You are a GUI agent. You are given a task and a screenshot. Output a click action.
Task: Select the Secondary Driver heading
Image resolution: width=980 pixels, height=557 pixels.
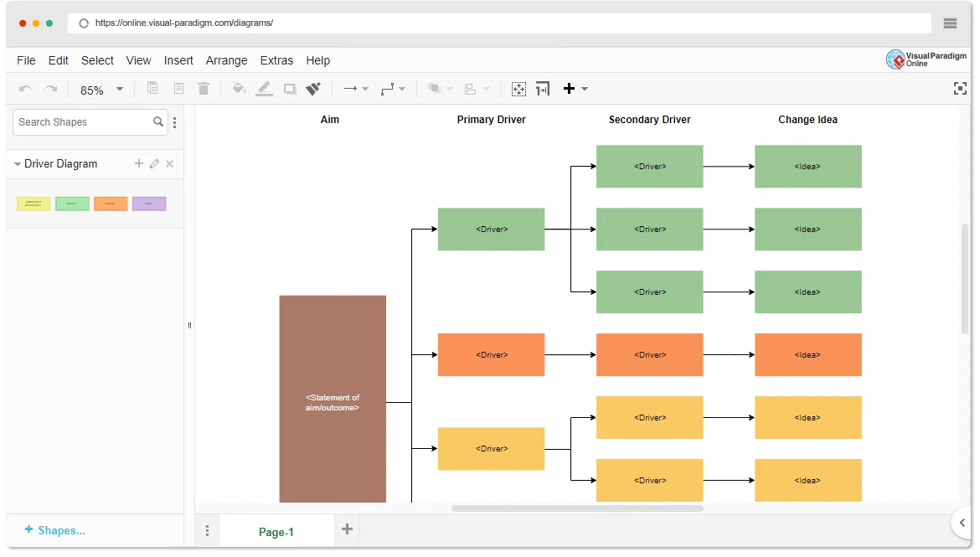(x=650, y=120)
